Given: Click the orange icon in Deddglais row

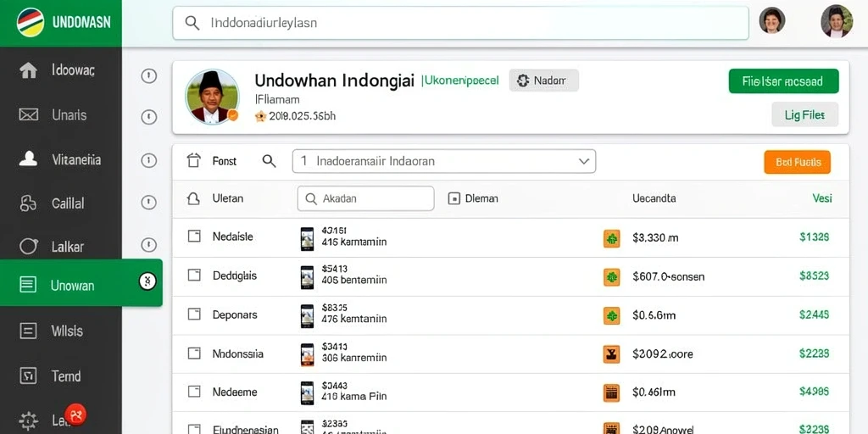Looking at the screenshot, I should click(x=611, y=276).
